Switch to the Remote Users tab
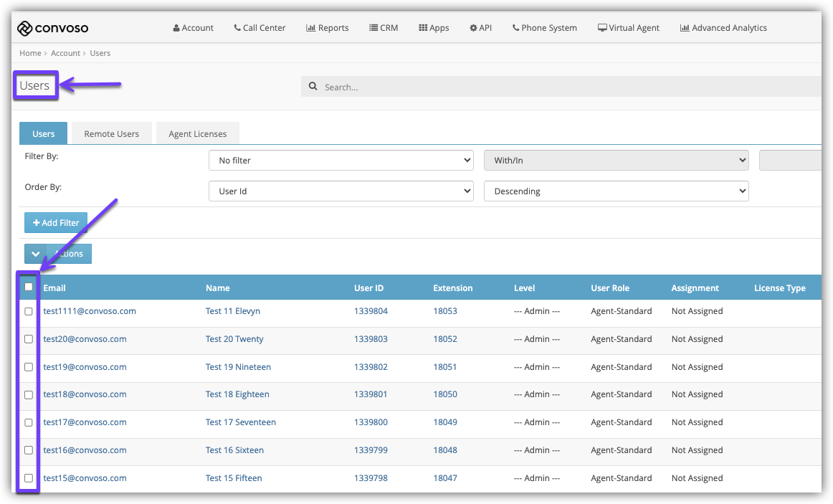The height and width of the screenshot is (504, 833). tap(112, 133)
